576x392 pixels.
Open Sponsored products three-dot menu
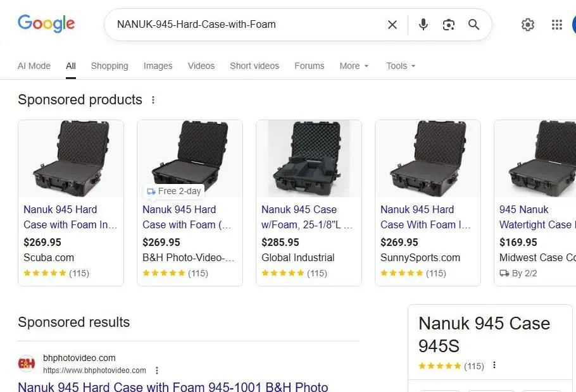coord(153,100)
